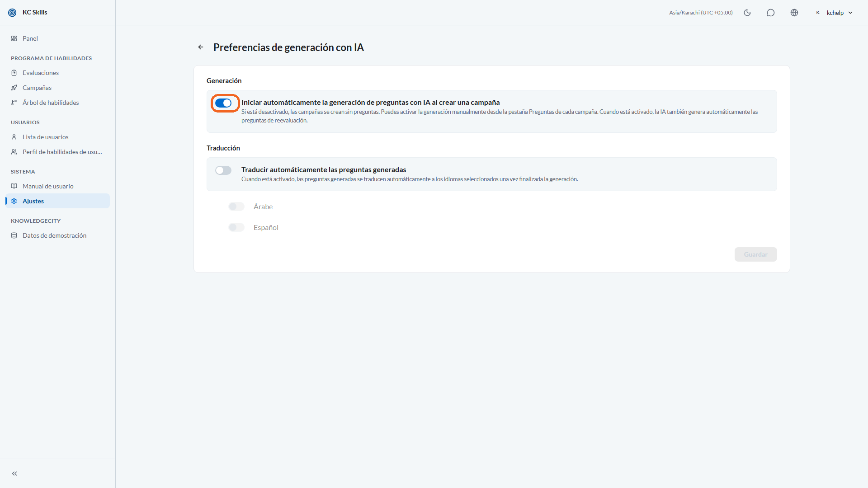The height and width of the screenshot is (488, 868).
Task: Disable automatic AI question generation toggle
Action: [223, 103]
